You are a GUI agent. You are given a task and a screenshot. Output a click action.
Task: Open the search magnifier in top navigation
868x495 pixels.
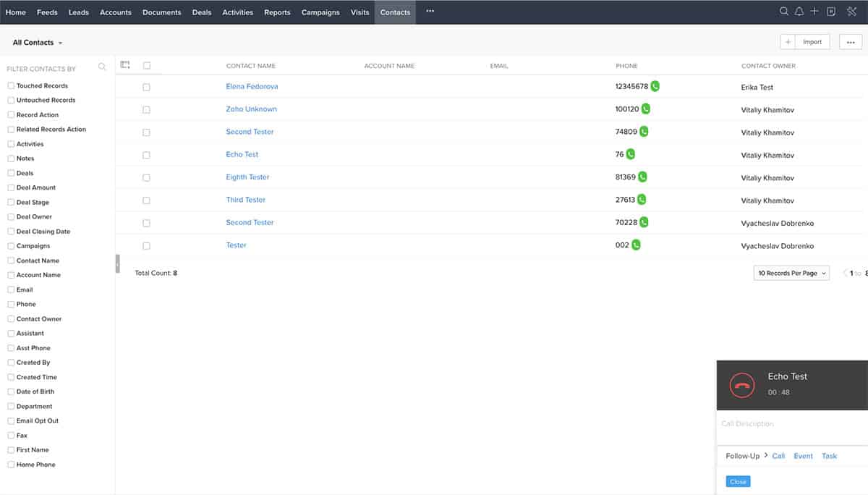[x=784, y=12]
